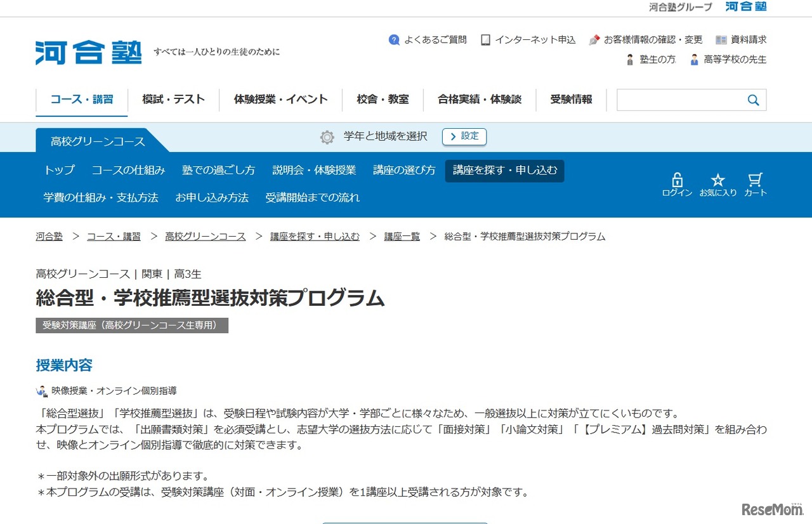Open お客様情報の確認・変更 link
The height and width of the screenshot is (524, 812).
653,40
